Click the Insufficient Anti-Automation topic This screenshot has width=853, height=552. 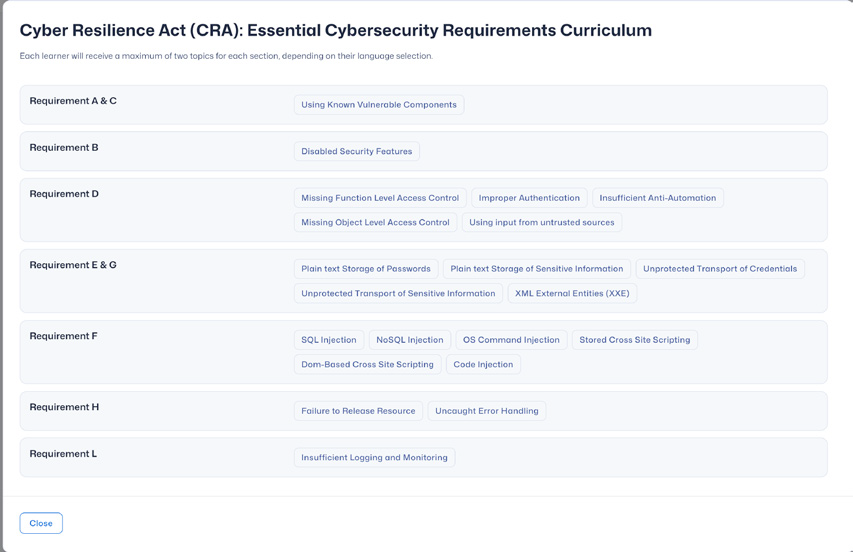point(658,198)
